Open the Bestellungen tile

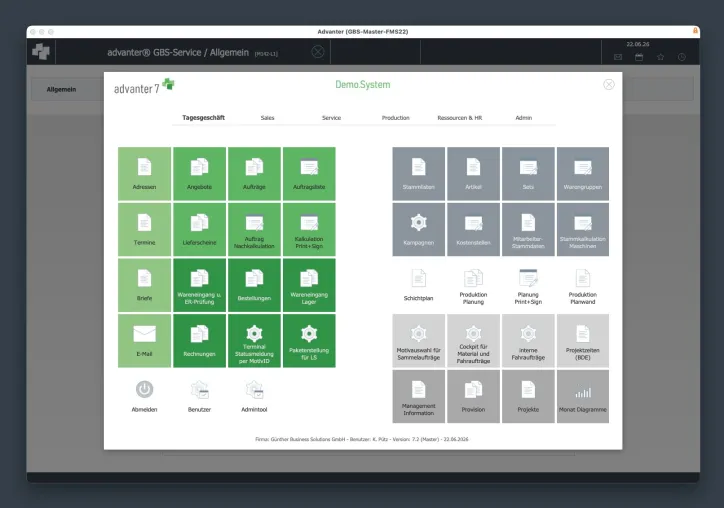click(x=254, y=285)
